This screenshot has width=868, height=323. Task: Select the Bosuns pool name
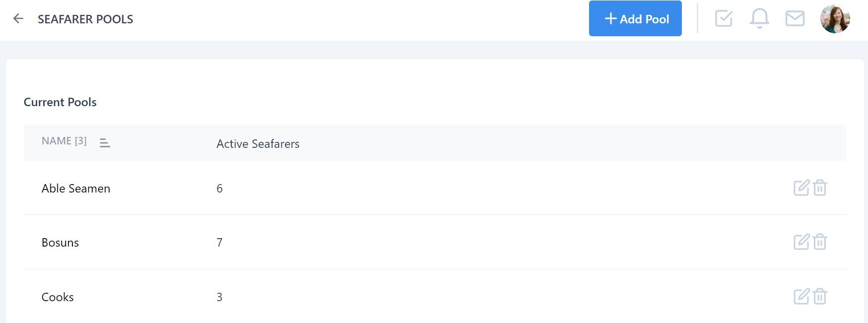tap(60, 243)
